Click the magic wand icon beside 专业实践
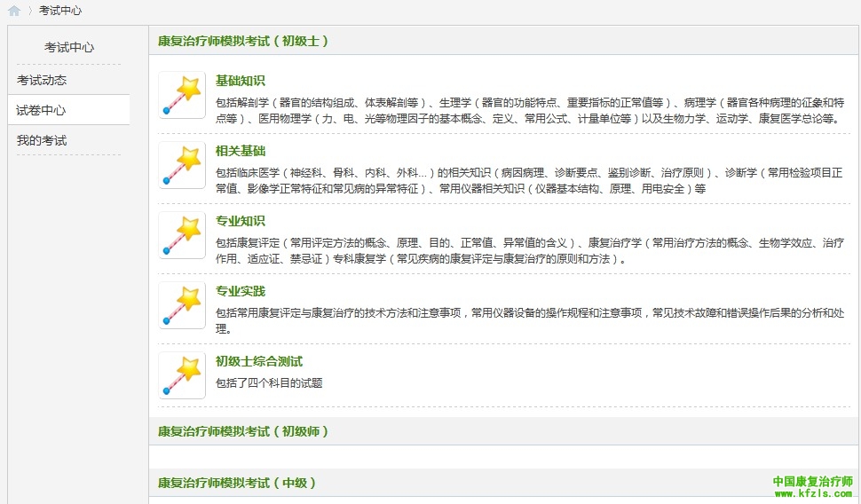The width and height of the screenshot is (861, 504). coord(182,305)
